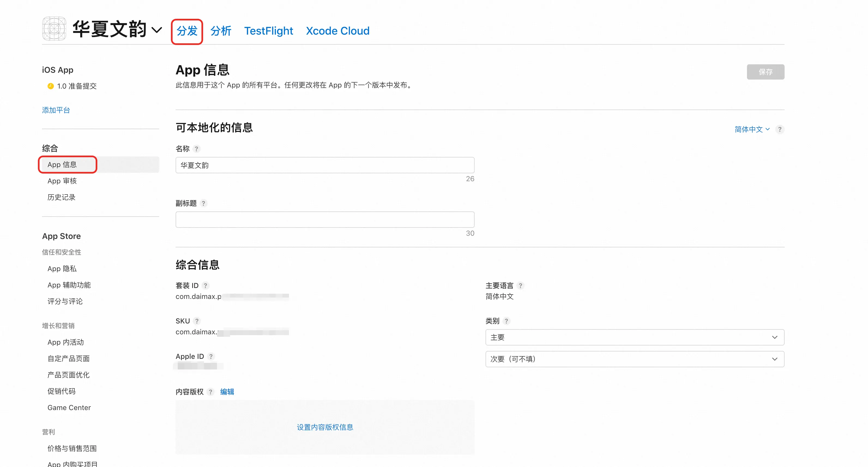Click the iOS App platform heading
Image resolution: width=868 pixels, height=467 pixels.
click(x=58, y=70)
